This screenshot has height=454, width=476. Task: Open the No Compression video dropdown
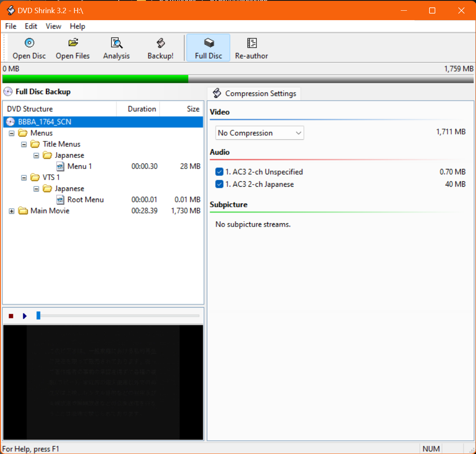[x=259, y=133]
